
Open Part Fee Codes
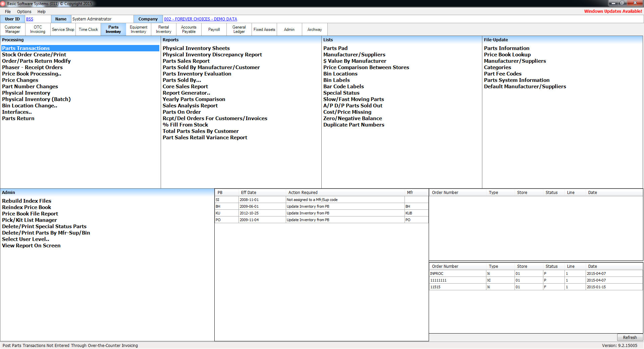pyautogui.click(x=503, y=74)
